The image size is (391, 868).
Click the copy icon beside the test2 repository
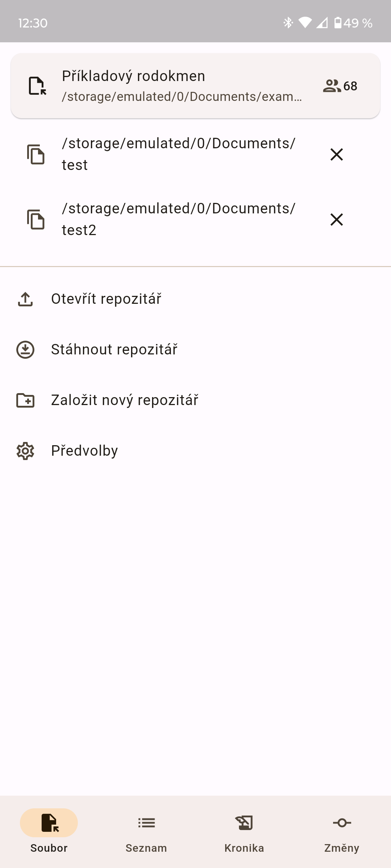36,220
